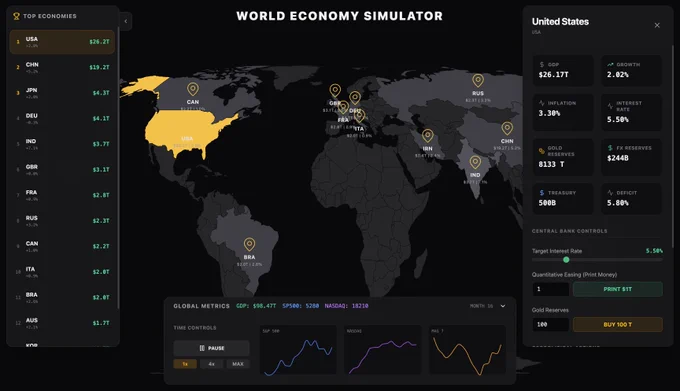
Task: Click the DEU map pin marker
Action: tap(355, 98)
